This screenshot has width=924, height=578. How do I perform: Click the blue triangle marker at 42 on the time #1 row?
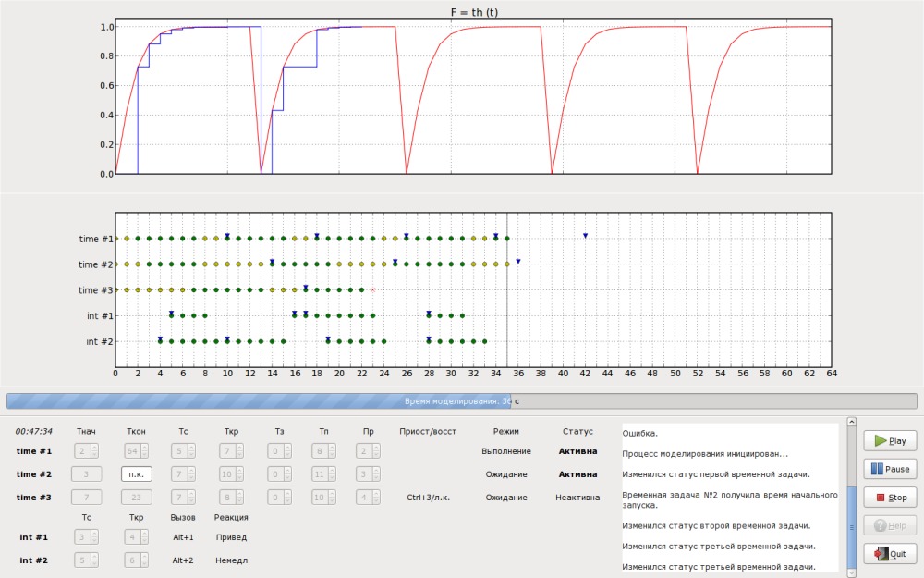585,235
